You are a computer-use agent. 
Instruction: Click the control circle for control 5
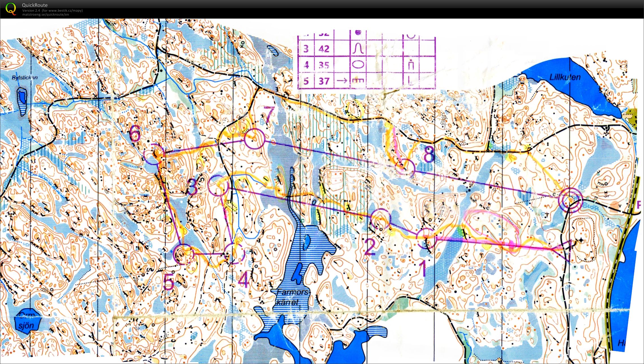pos(183,254)
